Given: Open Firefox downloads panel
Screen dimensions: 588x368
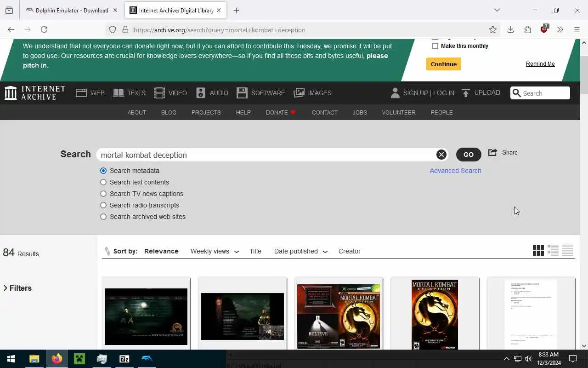Looking at the screenshot, I should pos(510,30).
